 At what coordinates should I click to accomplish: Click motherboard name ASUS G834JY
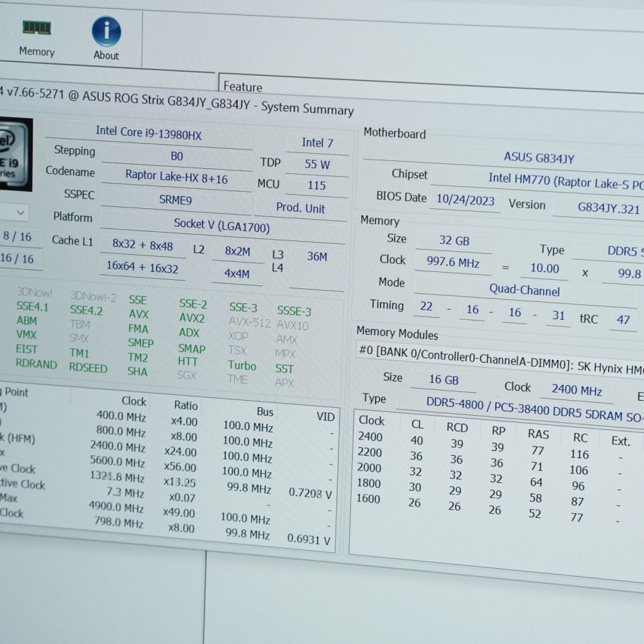click(539, 157)
